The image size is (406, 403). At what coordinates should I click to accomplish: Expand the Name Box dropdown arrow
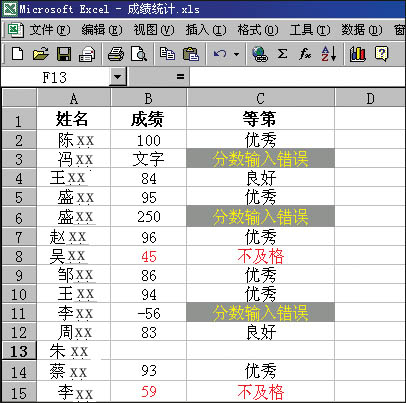tap(117, 77)
